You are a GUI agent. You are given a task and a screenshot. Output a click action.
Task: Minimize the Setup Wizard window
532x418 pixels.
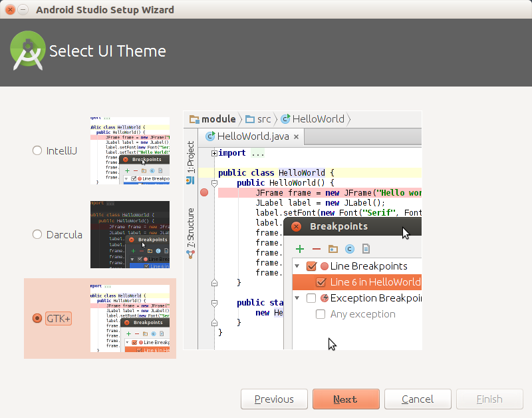click(23, 9)
